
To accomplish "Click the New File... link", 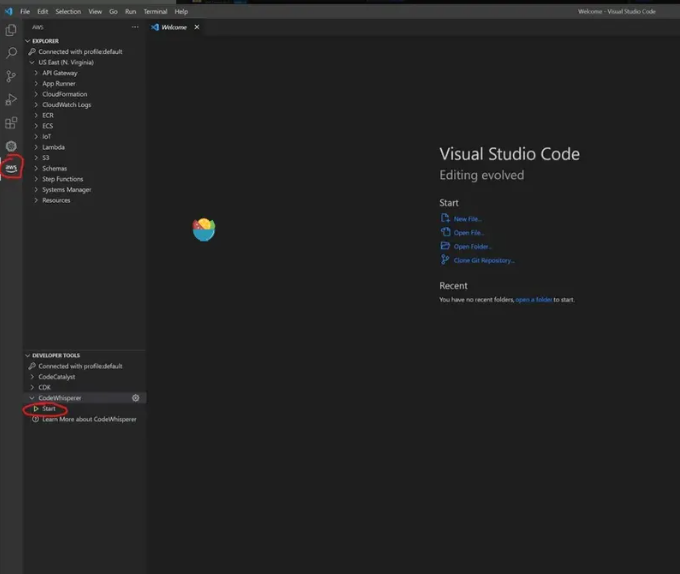I will click(468, 219).
